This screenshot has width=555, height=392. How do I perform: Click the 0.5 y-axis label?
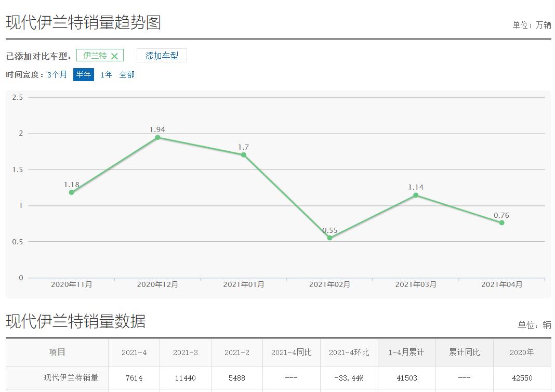(17, 242)
